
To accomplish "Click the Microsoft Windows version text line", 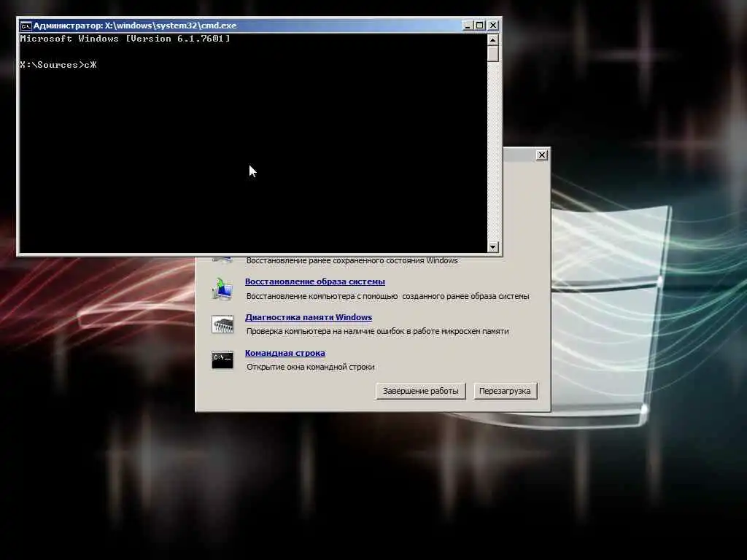I will 125,39.
